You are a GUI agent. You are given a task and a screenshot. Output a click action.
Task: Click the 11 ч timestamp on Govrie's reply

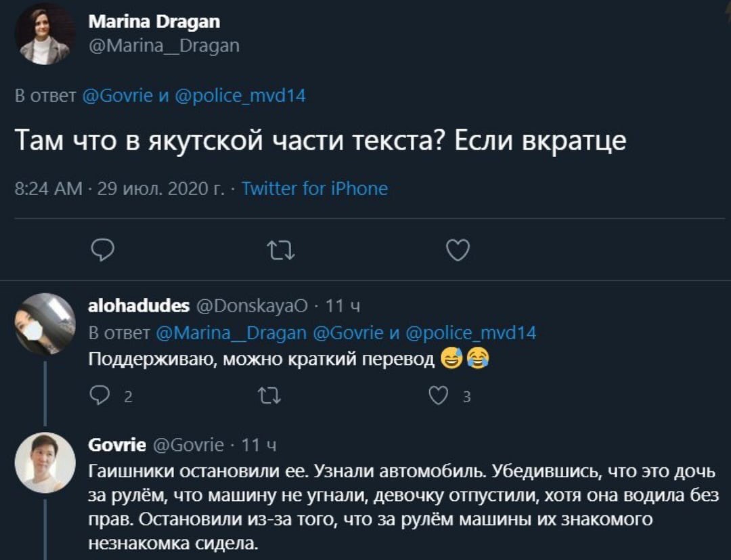point(259,445)
